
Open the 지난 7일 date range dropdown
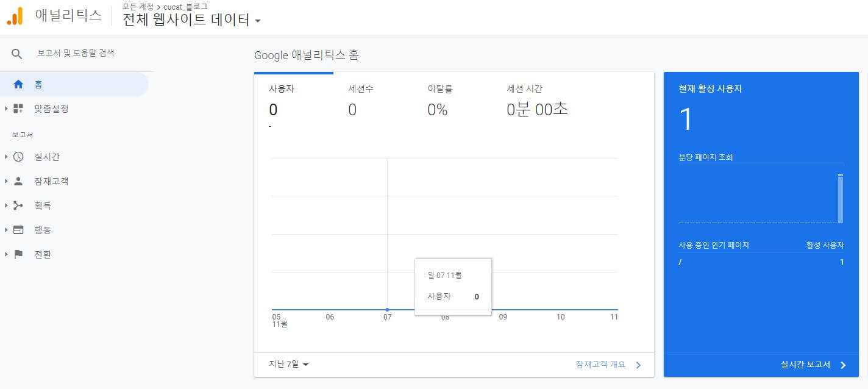click(285, 364)
